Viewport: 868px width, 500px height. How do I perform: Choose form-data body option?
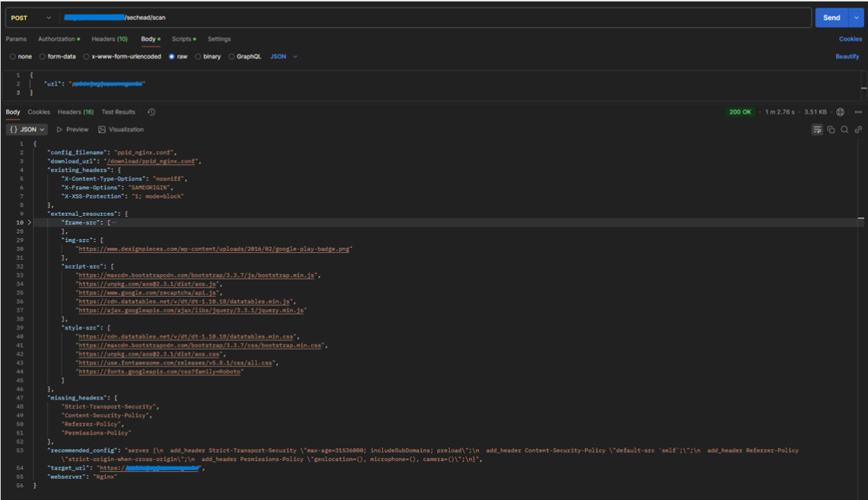tap(43, 56)
